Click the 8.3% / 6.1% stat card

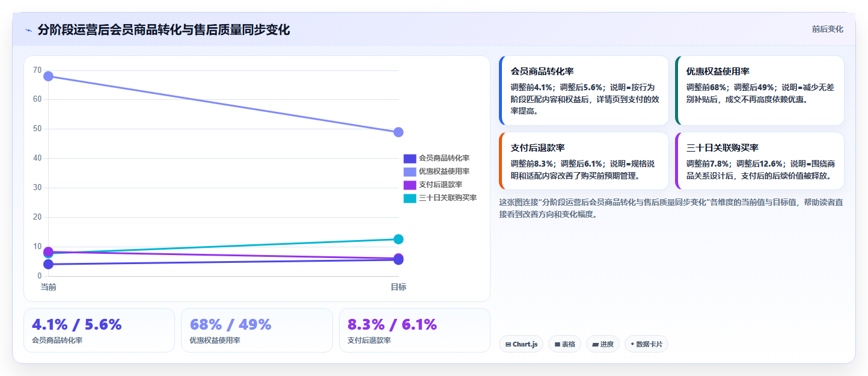[x=414, y=330]
